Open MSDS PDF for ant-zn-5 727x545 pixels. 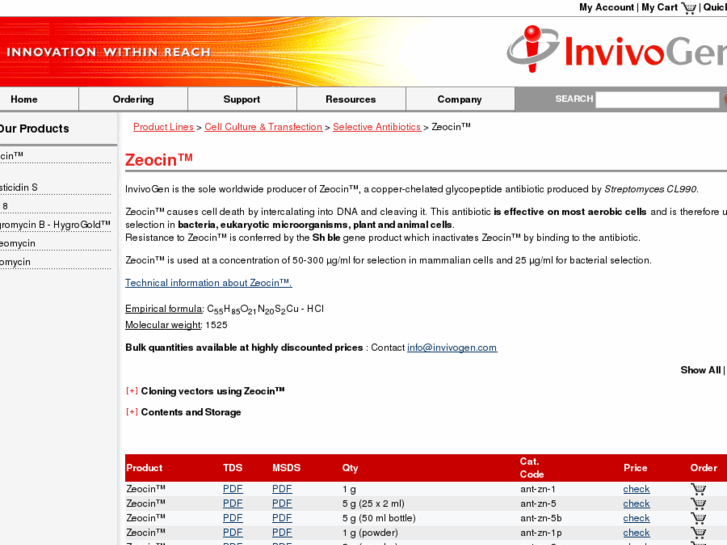[282, 504]
